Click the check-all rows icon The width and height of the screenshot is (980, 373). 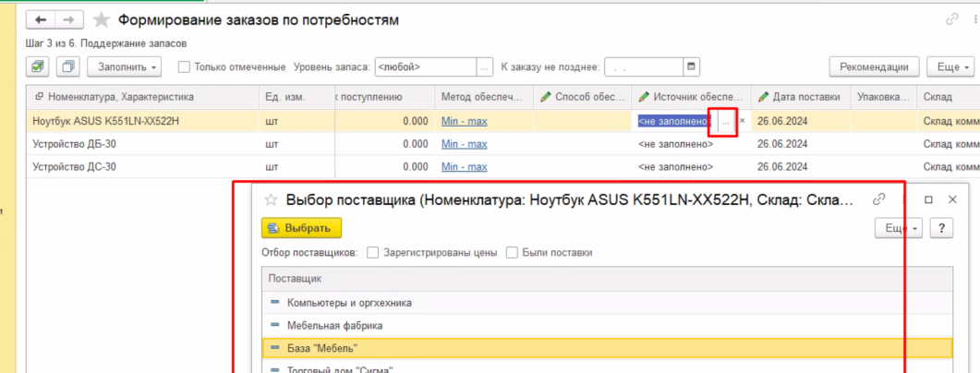coord(39,66)
